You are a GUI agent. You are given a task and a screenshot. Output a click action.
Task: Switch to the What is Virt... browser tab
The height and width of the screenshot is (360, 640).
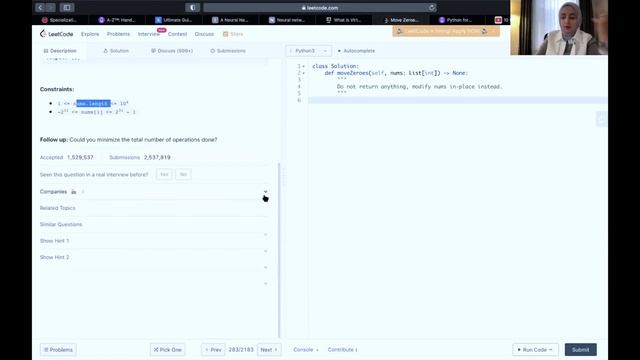[x=344, y=20]
